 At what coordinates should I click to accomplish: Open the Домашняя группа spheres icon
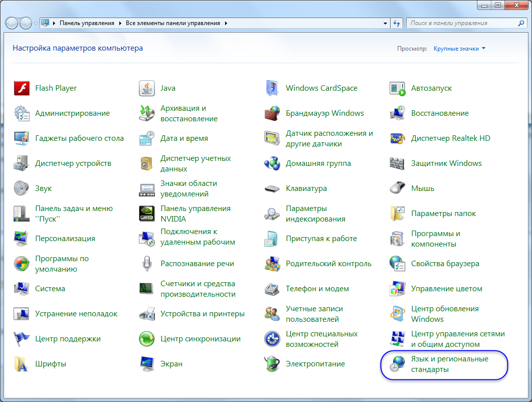tap(272, 163)
